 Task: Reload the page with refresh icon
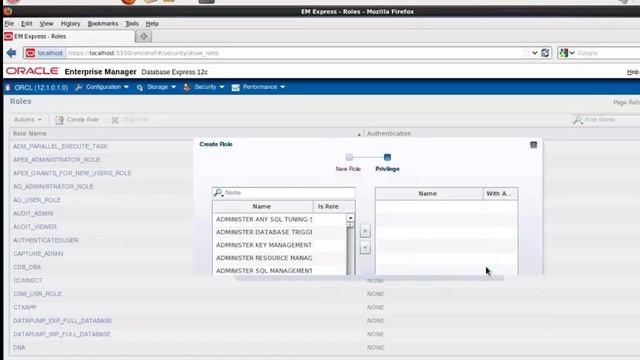(545, 53)
